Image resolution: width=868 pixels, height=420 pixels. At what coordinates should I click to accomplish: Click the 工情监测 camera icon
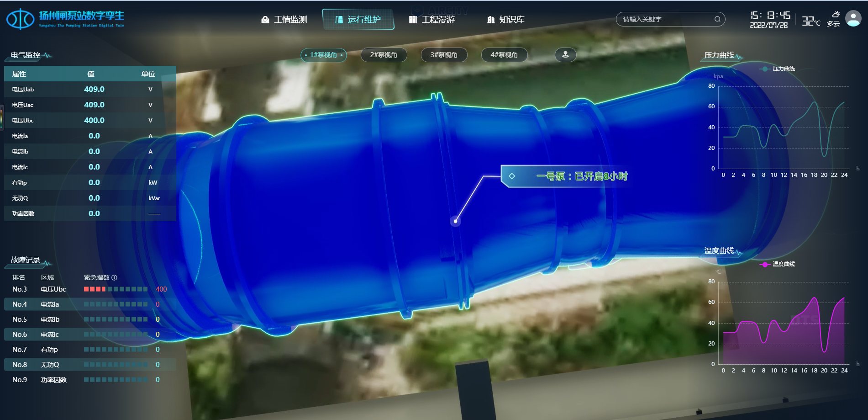[x=265, y=20]
